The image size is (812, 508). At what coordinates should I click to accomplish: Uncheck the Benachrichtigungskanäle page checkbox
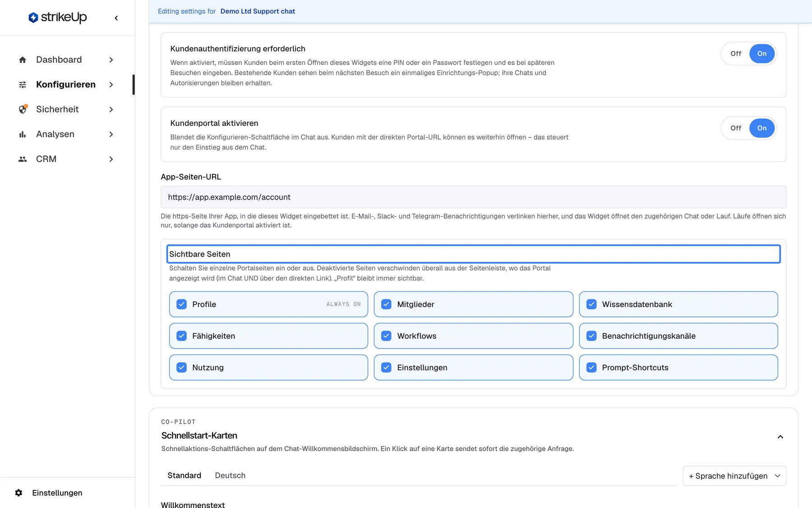pyautogui.click(x=591, y=336)
